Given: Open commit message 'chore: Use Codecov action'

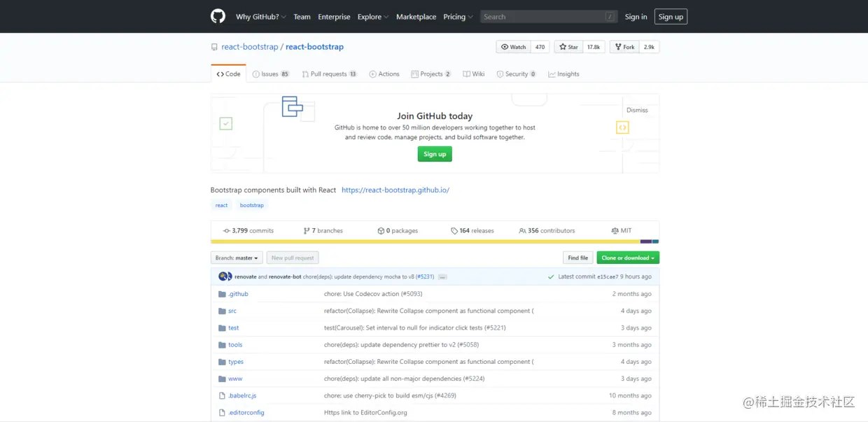Looking at the screenshot, I should (374, 294).
